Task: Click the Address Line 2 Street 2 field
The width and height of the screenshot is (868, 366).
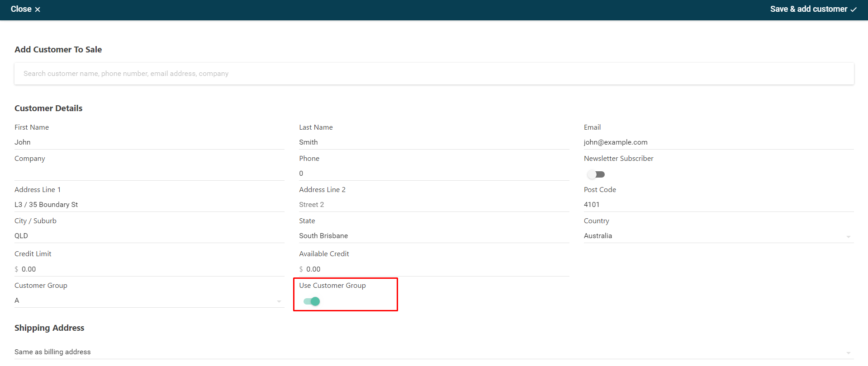Action: click(x=434, y=205)
